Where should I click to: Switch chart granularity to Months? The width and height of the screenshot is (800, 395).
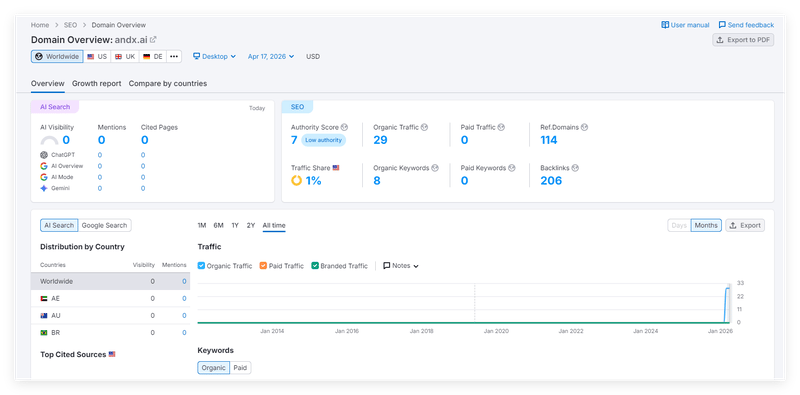coord(706,226)
